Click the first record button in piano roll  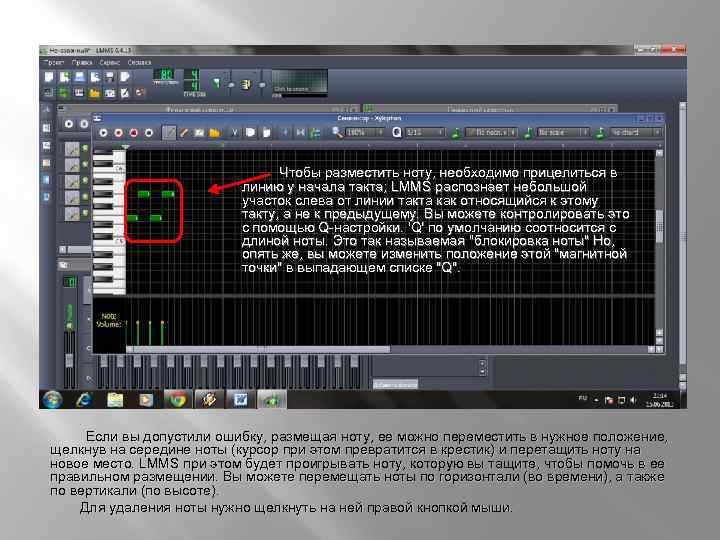[x=118, y=133]
